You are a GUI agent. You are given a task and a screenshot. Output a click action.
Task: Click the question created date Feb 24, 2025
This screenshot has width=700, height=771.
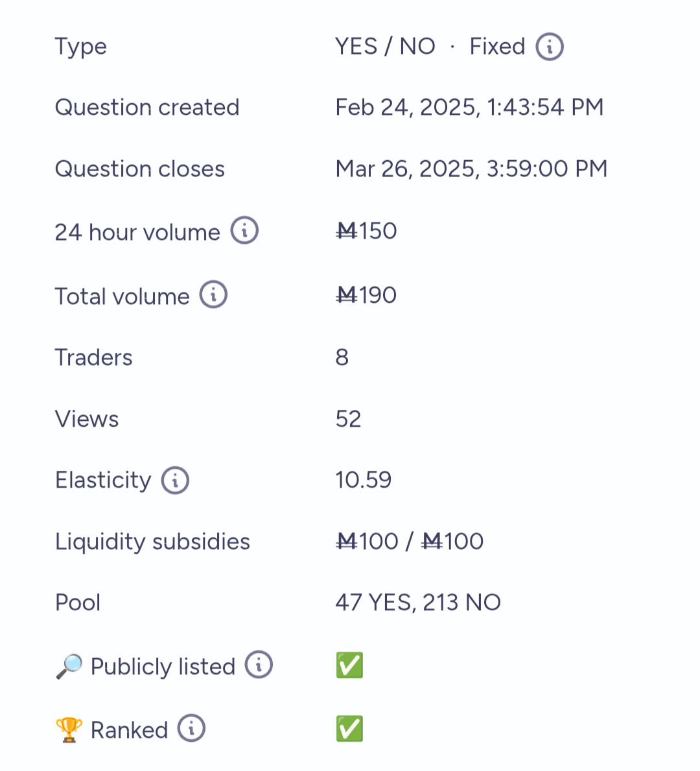406,108
